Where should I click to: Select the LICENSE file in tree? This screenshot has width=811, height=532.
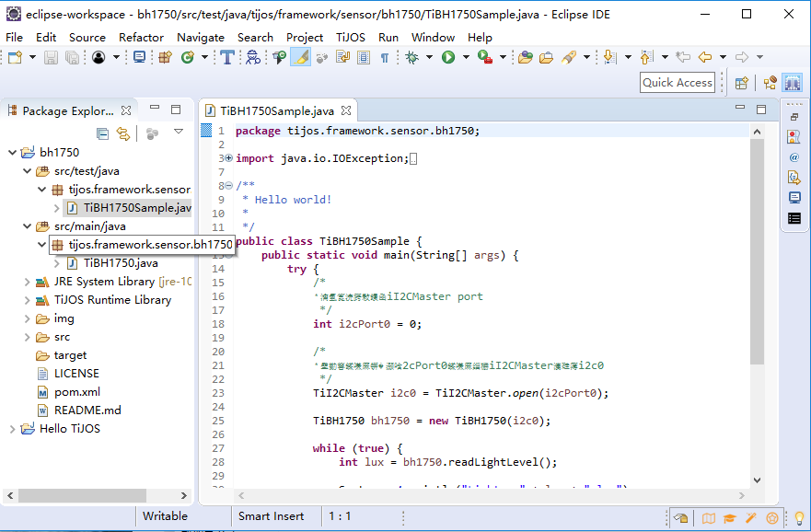click(76, 374)
